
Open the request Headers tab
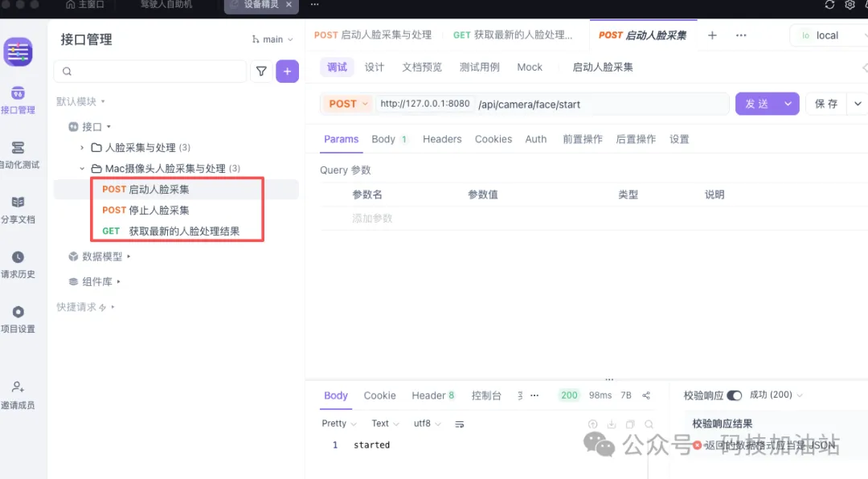pyautogui.click(x=442, y=139)
